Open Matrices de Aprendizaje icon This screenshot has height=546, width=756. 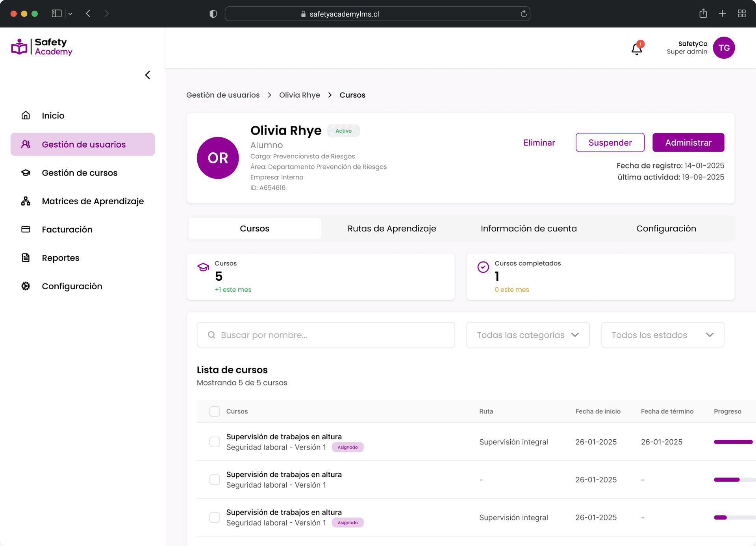tap(26, 201)
